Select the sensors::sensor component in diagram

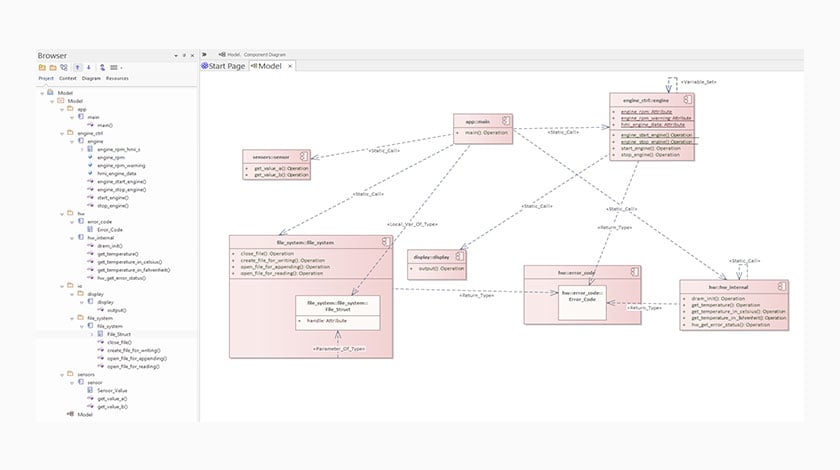(x=276, y=165)
